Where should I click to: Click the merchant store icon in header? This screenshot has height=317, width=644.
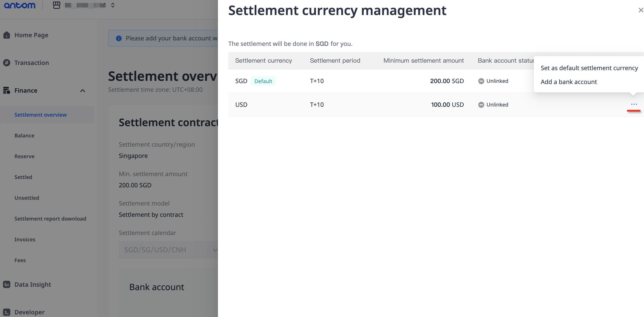tap(57, 5)
